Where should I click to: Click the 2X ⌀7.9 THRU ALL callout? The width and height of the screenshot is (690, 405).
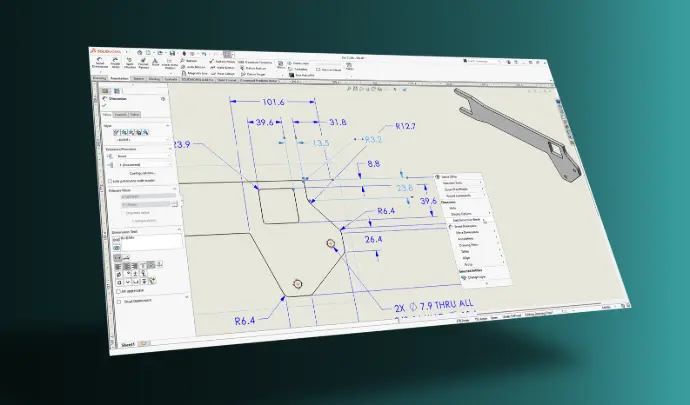(434, 305)
